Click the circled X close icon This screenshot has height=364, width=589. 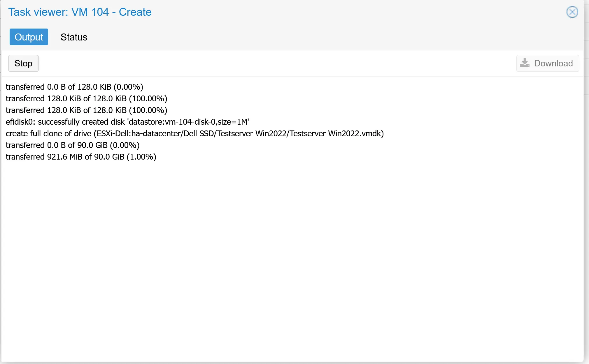(572, 12)
